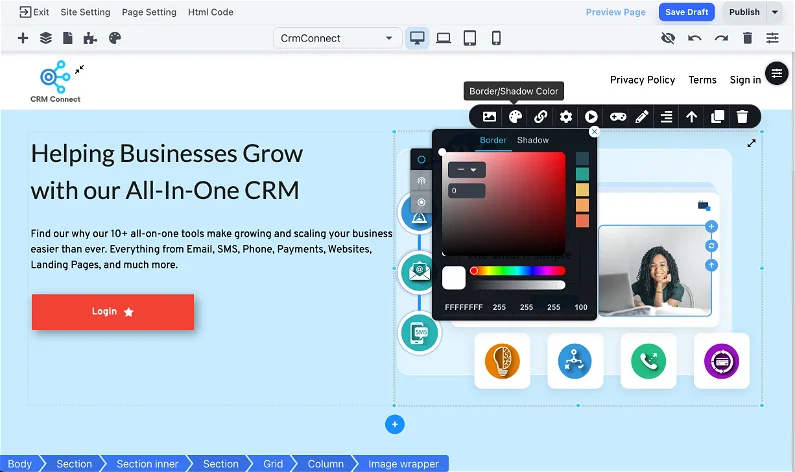The height and width of the screenshot is (472, 795).
Task: Open the CrmConnect page dropdown
Action: tap(336, 38)
